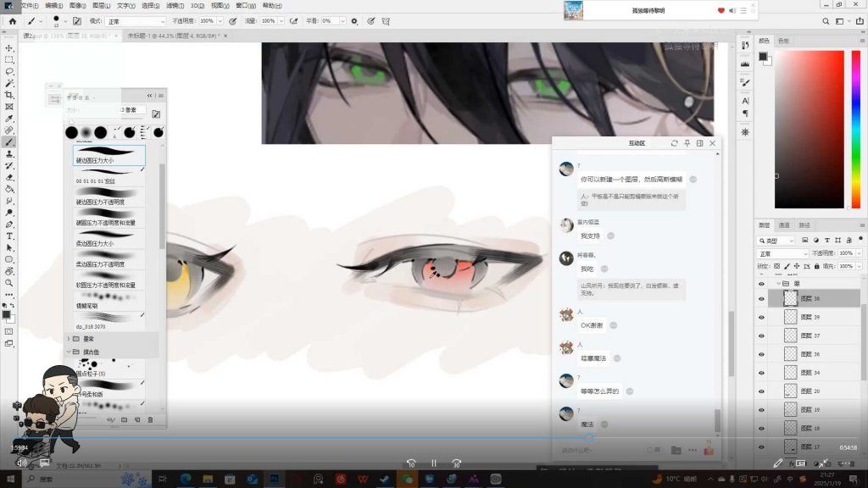Select the 图层 36 layer thumbnail
This screenshot has width=868, height=488.
point(791,354)
